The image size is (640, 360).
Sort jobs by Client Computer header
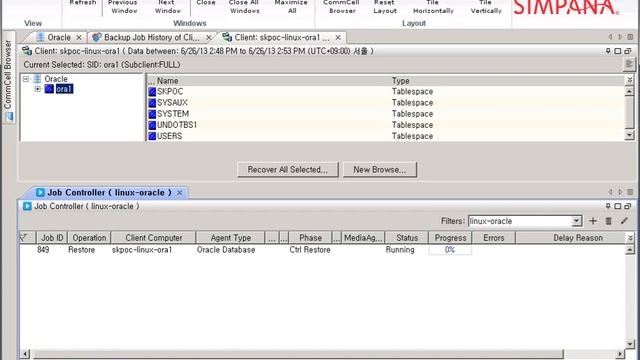point(153,238)
